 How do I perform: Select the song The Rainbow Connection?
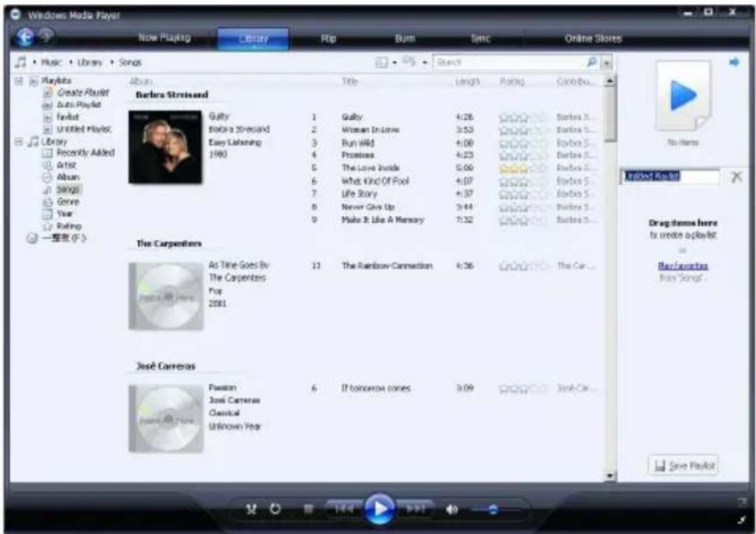(x=387, y=266)
